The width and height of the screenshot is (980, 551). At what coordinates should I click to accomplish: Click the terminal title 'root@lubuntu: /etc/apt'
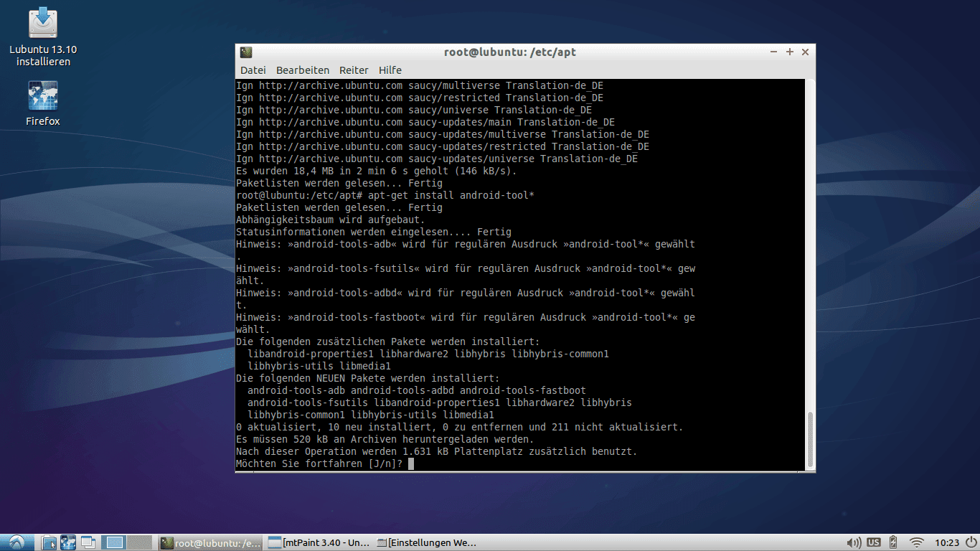(x=510, y=52)
